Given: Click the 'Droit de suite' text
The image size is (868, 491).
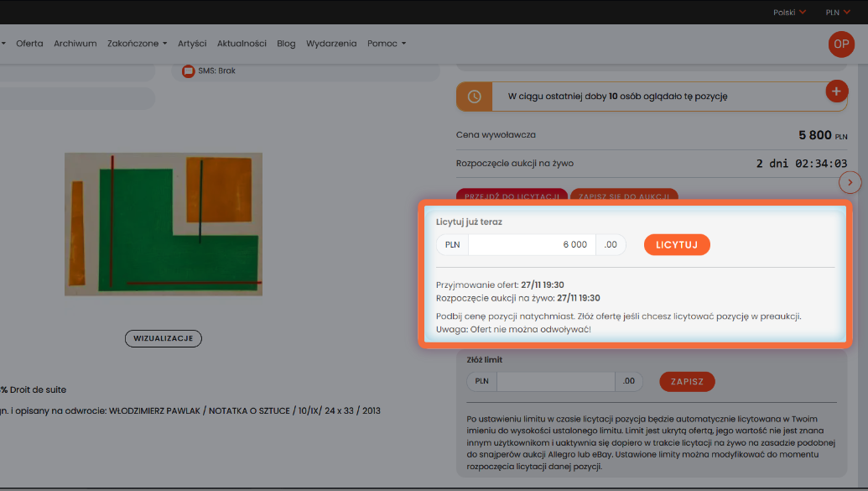Looking at the screenshot, I should click(x=39, y=389).
